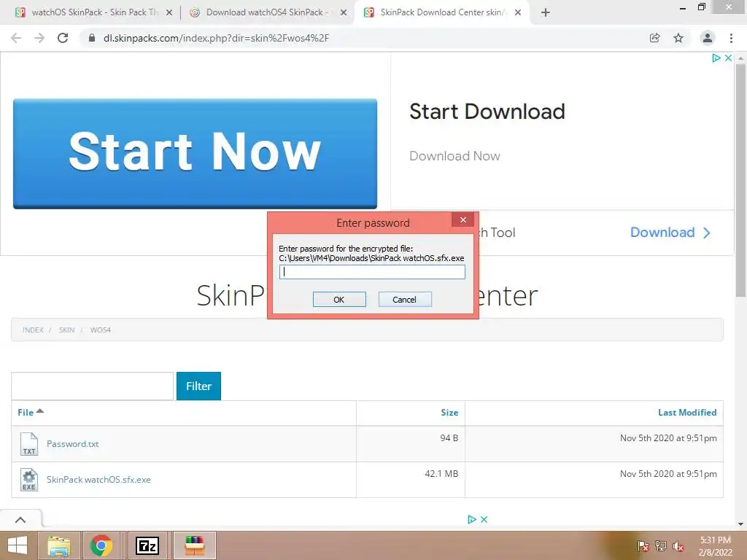Go back to previous page
Image resolution: width=747 pixels, height=560 pixels.
click(16, 38)
